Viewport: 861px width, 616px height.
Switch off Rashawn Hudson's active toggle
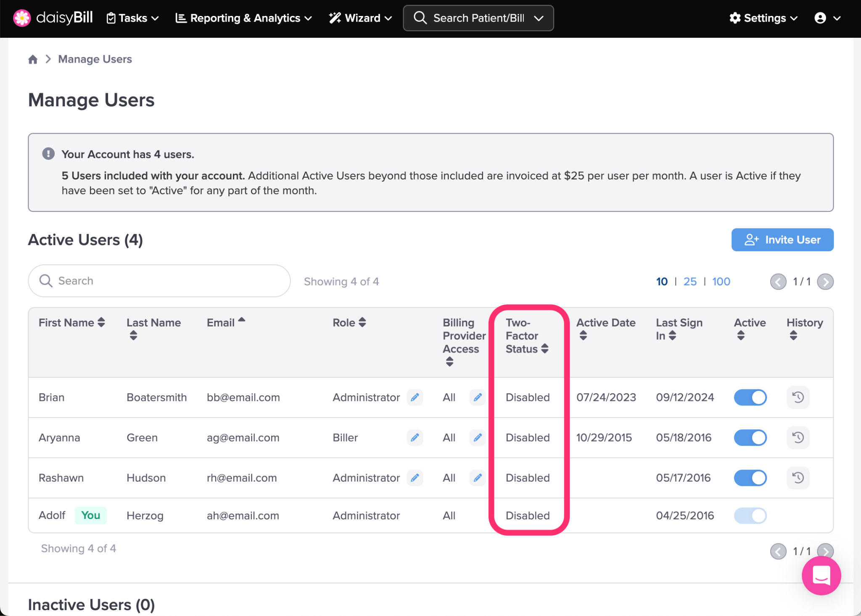point(750,478)
